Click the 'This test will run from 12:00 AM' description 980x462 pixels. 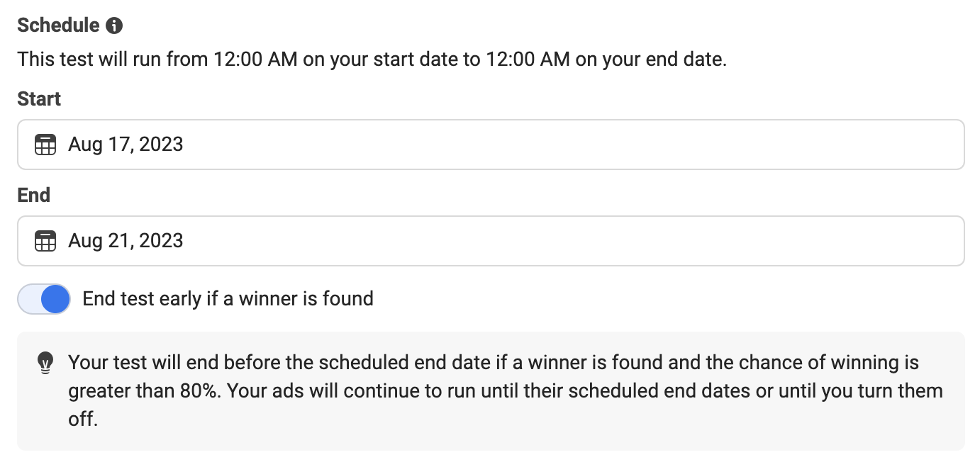[x=372, y=60]
